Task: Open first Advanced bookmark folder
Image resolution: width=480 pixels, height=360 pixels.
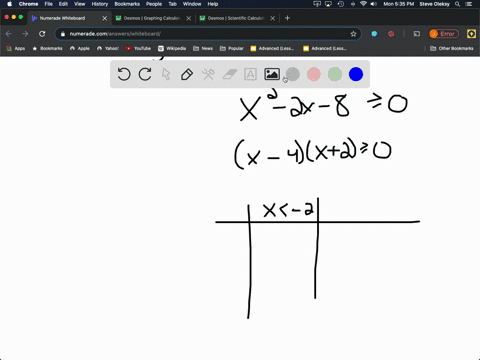Action: (x=272, y=48)
